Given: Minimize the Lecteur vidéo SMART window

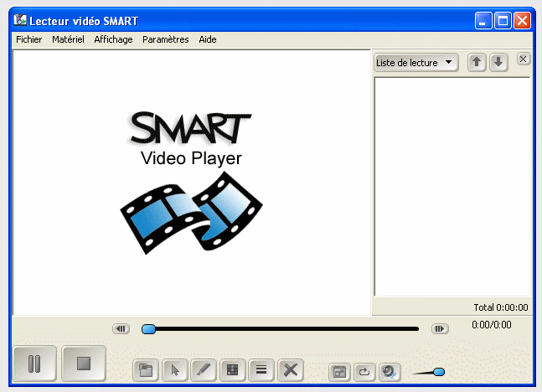Looking at the screenshot, I should (x=483, y=21).
